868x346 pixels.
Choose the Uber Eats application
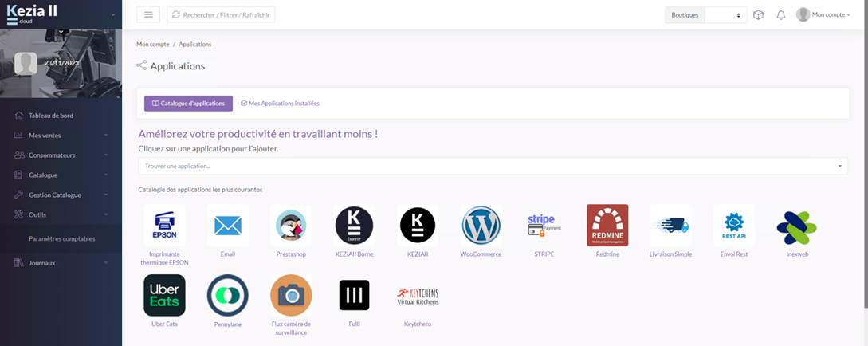(164, 296)
